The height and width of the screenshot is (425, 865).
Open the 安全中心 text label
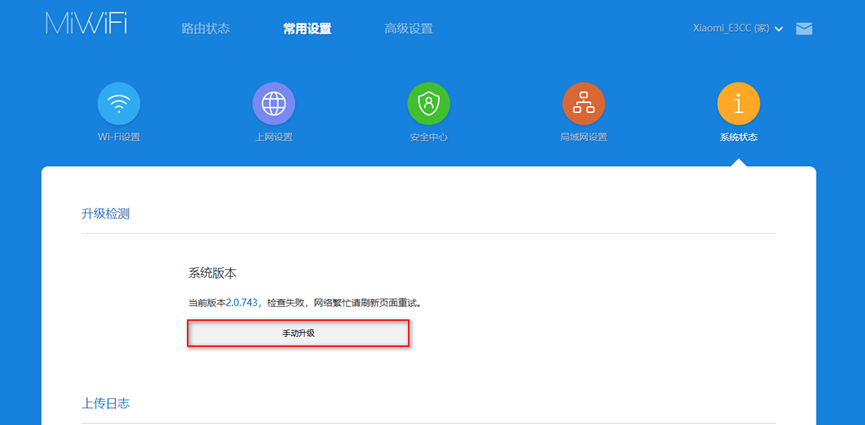(428, 137)
